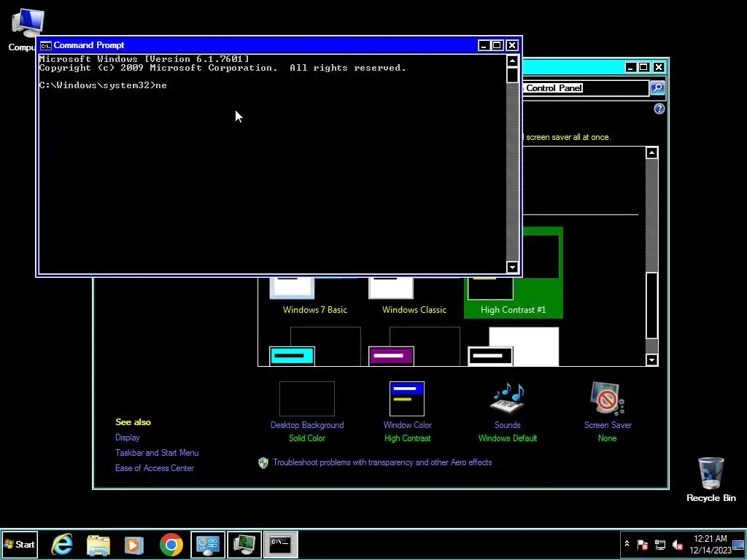
Task: Open Desktop Background settings icon
Action: [x=307, y=399]
